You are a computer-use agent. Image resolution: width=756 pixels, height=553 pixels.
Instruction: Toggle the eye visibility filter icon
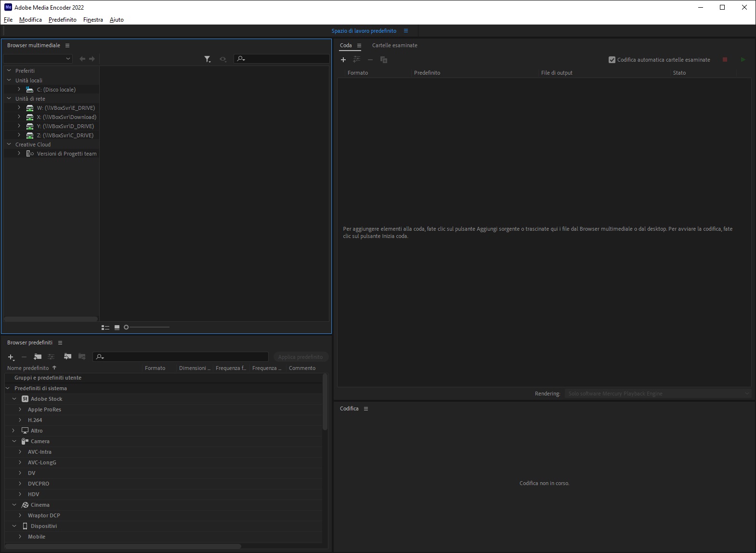coord(222,59)
